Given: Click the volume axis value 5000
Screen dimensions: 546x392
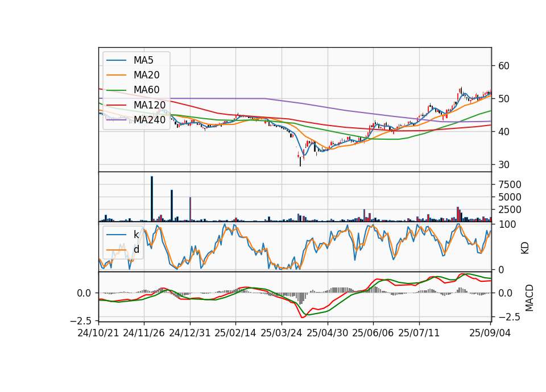Looking at the screenshot, I should coord(510,197).
